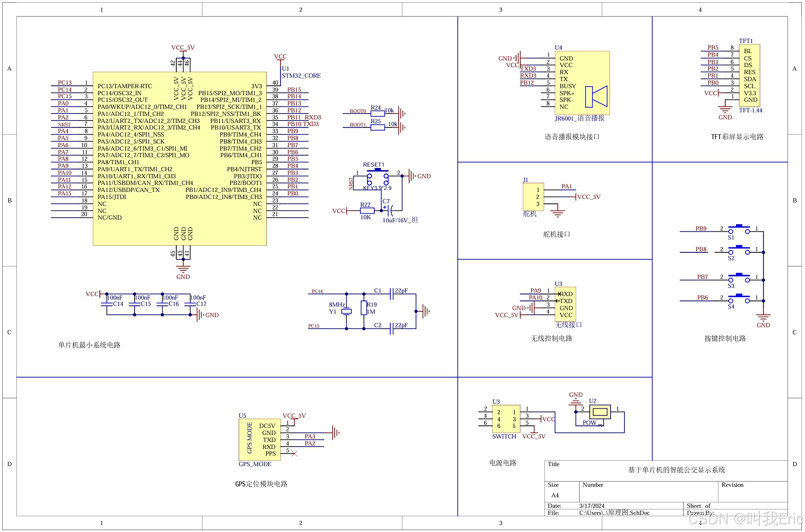Select the wireless interface U3 block
The image size is (805, 532).
565,304
